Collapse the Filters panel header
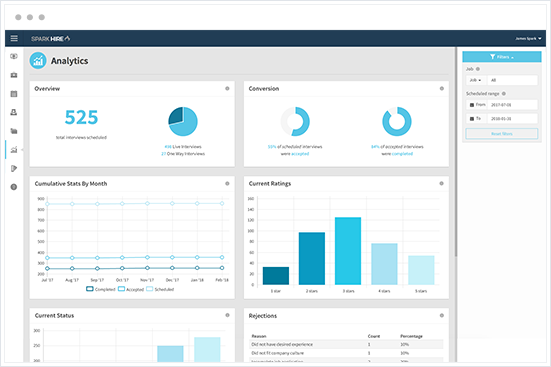The height and width of the screenshot is (367, 551). point(502,57)
